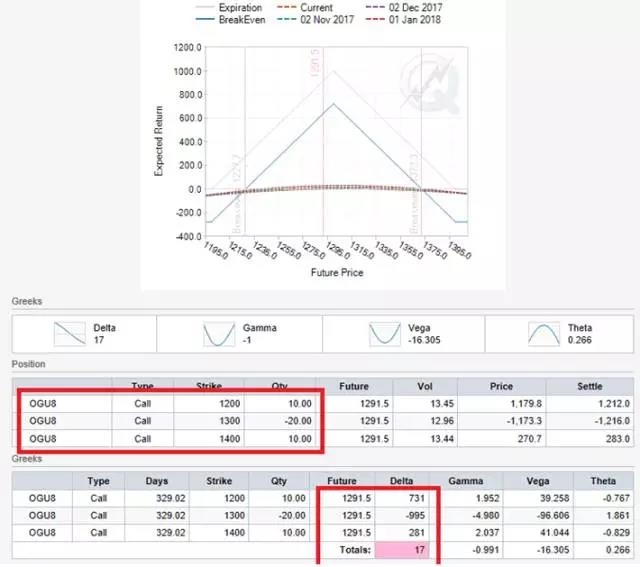
Task: Toggle the Current series in legend
Action: tap(305, 7)
